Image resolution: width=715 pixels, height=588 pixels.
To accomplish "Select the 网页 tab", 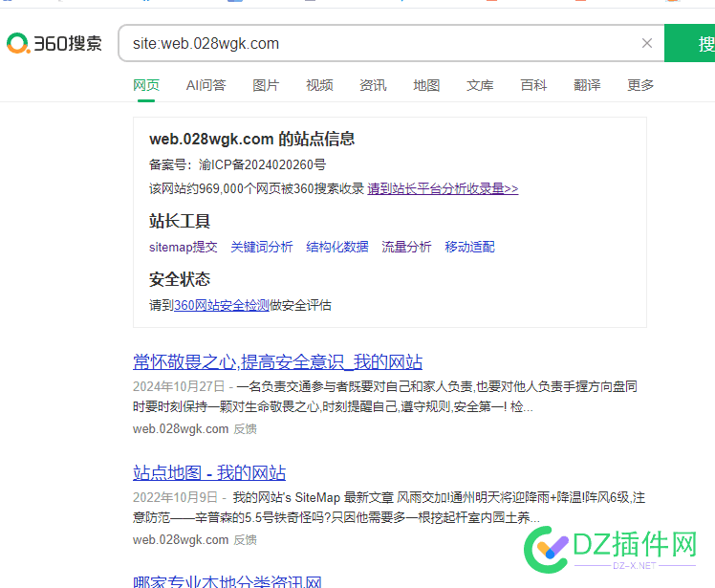I will click(146, 85).
